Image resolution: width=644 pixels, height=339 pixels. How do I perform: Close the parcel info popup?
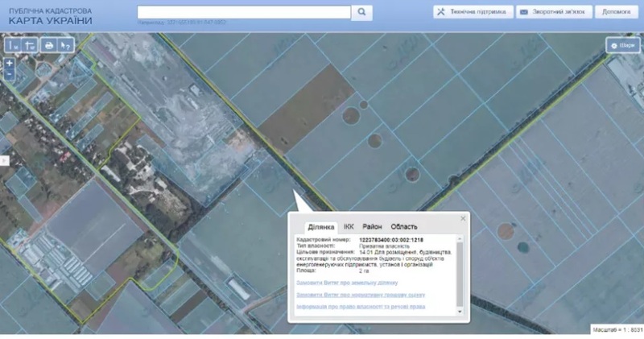463,218
